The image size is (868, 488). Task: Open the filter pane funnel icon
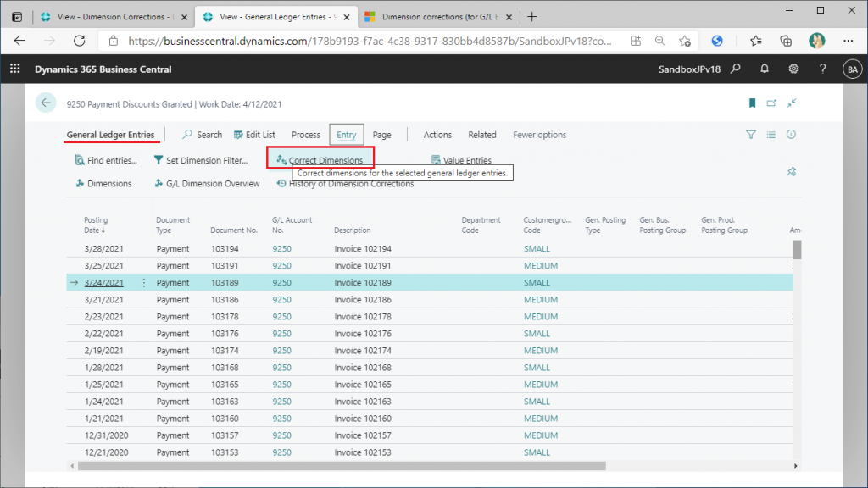point(751,135)
